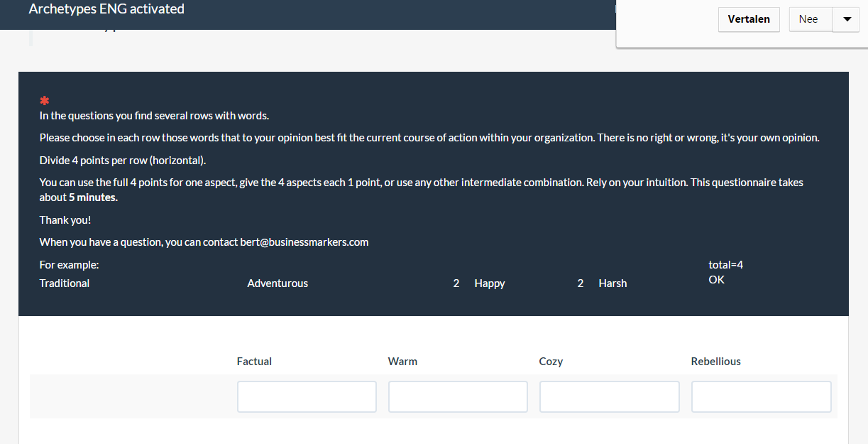Expand the dropdown arrow beside Nee
The image size is (868, 444).
click(846, 19)
